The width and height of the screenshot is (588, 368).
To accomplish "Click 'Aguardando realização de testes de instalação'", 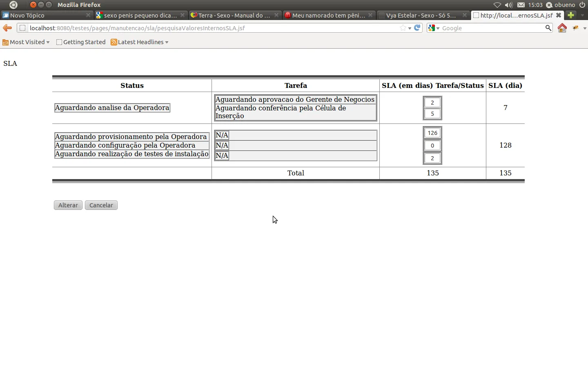I will pos(132,154).
